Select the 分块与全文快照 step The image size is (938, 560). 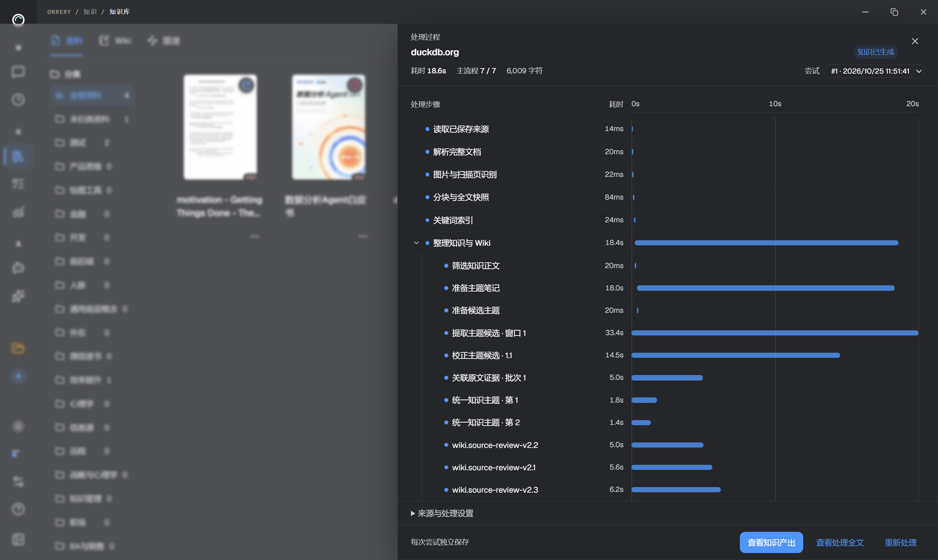coord(664,197)
